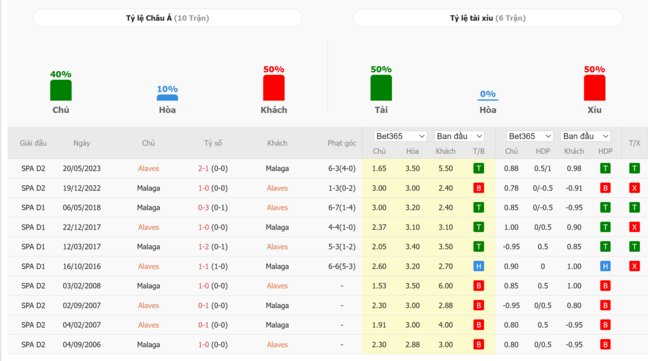The width and height of the screenshot is (650, 361).
Task: Click score 0-1 of 04/02/2007 match
Action: (x=203, y=325)
